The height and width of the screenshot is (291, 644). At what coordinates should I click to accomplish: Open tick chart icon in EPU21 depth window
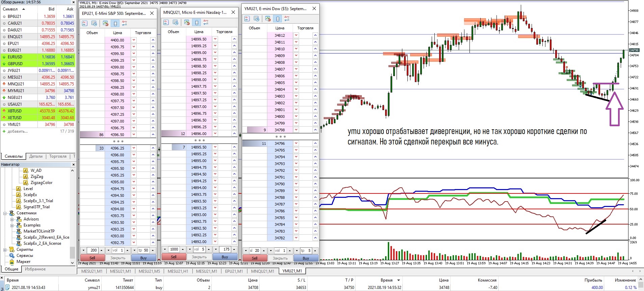point(84,23)
